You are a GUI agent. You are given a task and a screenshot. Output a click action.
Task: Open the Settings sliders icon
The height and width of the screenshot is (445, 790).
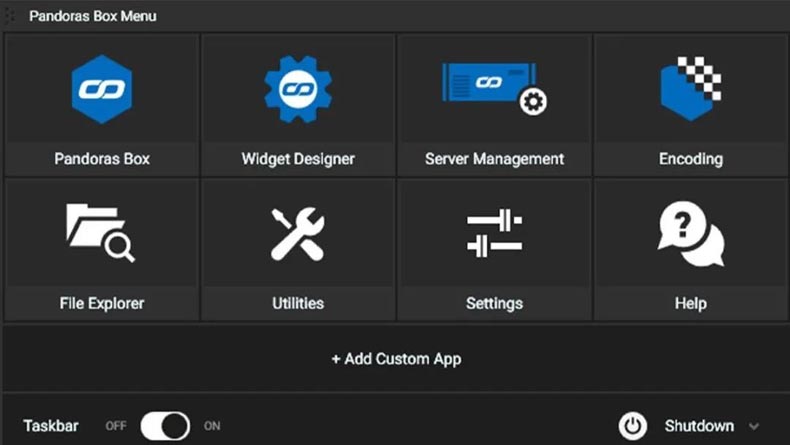(x=494, y=233)
